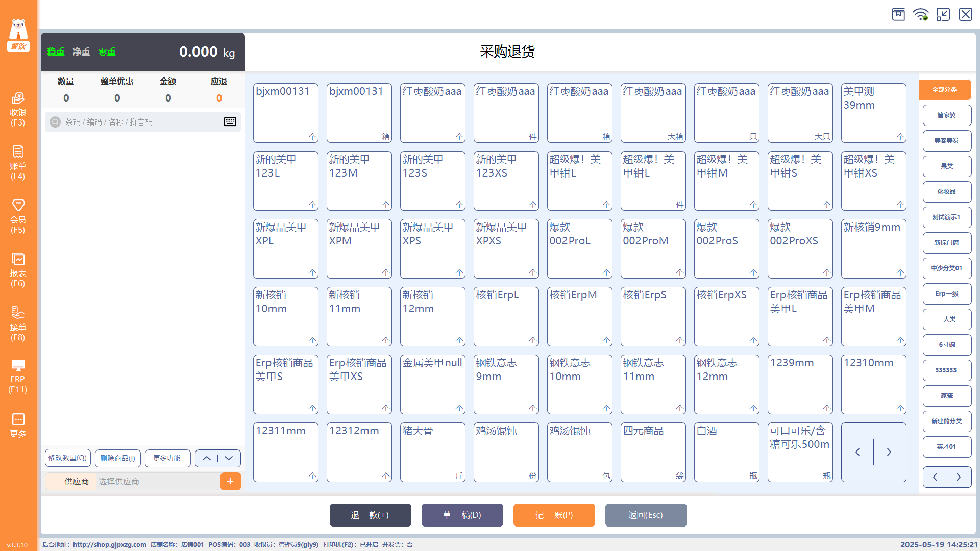Click the 后台地址 shop backend link

94,544
